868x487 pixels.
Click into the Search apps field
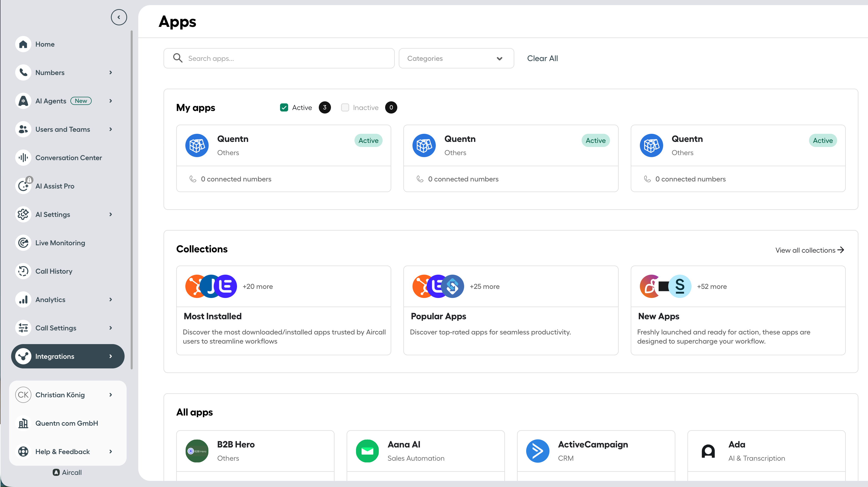[279, 58]
